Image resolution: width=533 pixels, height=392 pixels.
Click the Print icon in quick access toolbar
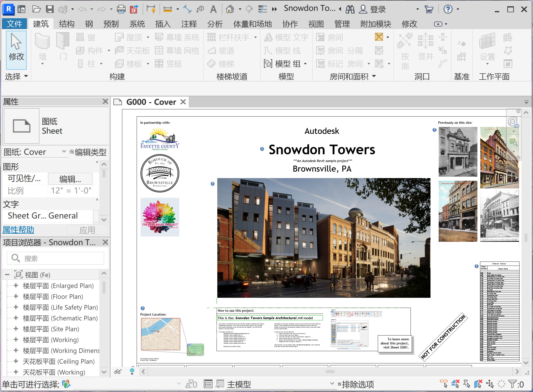tap(121, 9)
